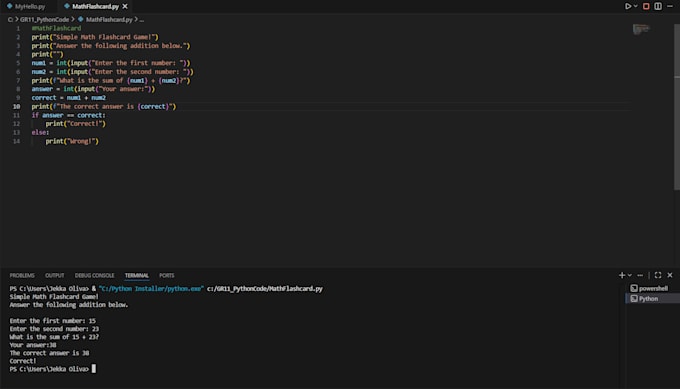The image size is (680, 389).
Task: Click the editor vertical scrollbar
Action: (677, 107)
